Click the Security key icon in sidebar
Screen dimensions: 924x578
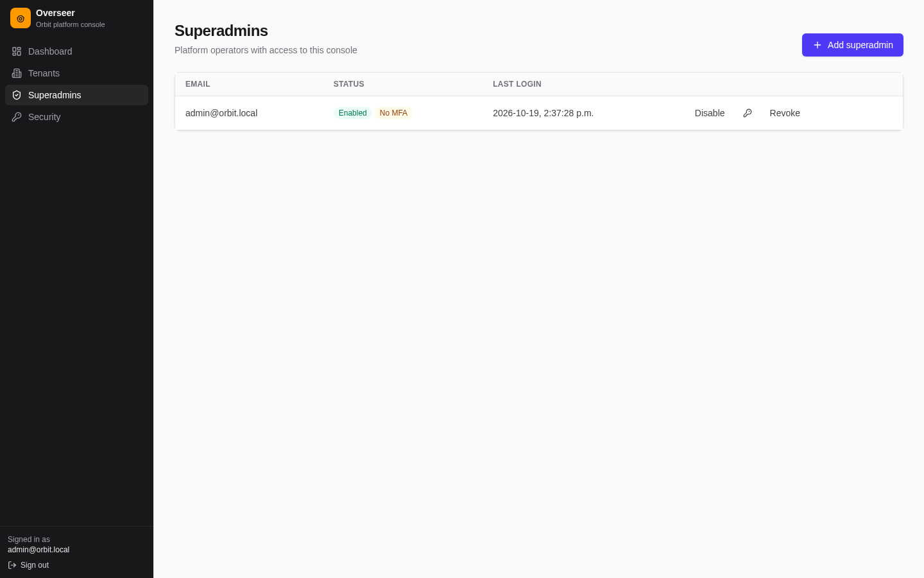pyautogui.click(x=17, y=117)
